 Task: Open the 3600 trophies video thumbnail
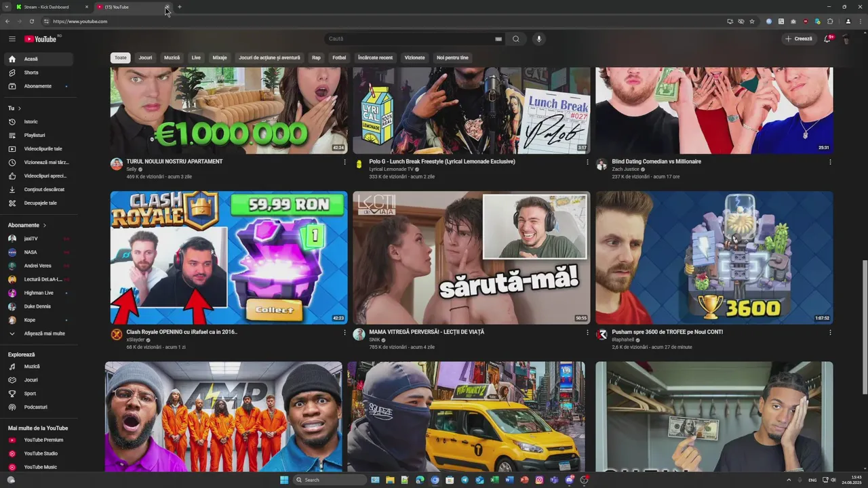(714, 258)
